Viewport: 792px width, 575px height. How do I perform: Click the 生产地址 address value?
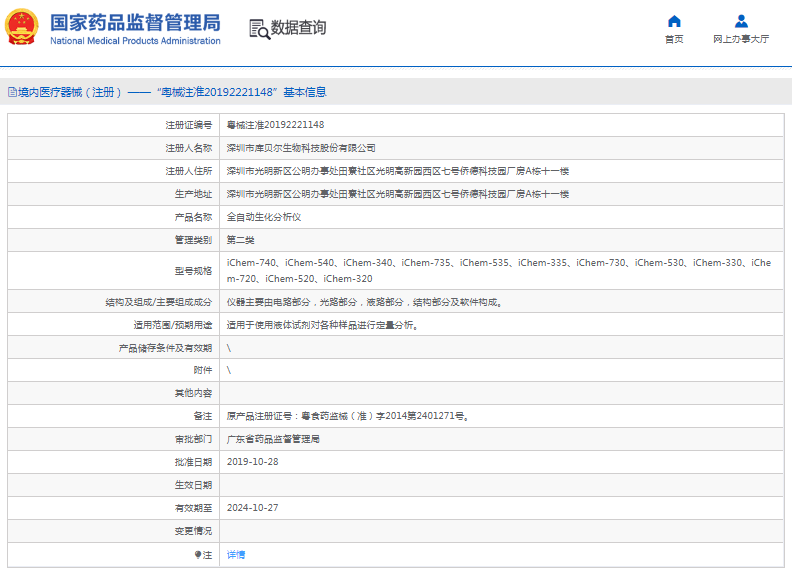398,194
